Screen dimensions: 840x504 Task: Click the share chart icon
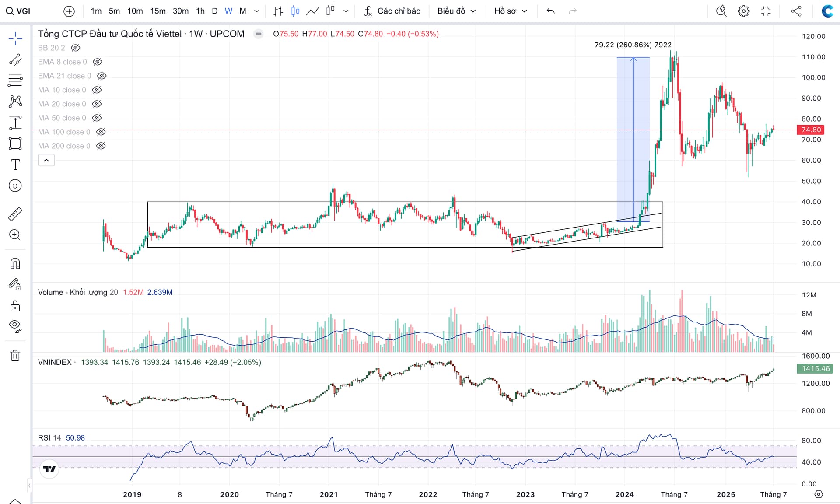pyautogui.click(x=796, y=11)
